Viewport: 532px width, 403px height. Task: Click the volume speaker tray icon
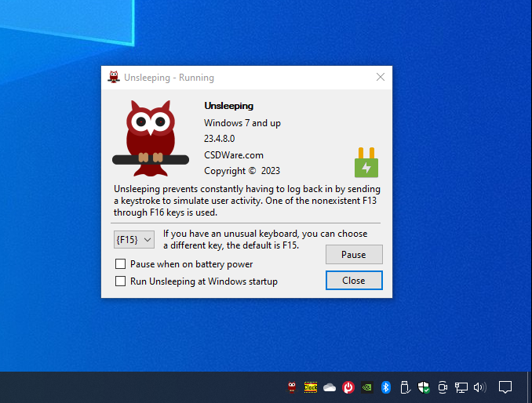tap(479, 387)
